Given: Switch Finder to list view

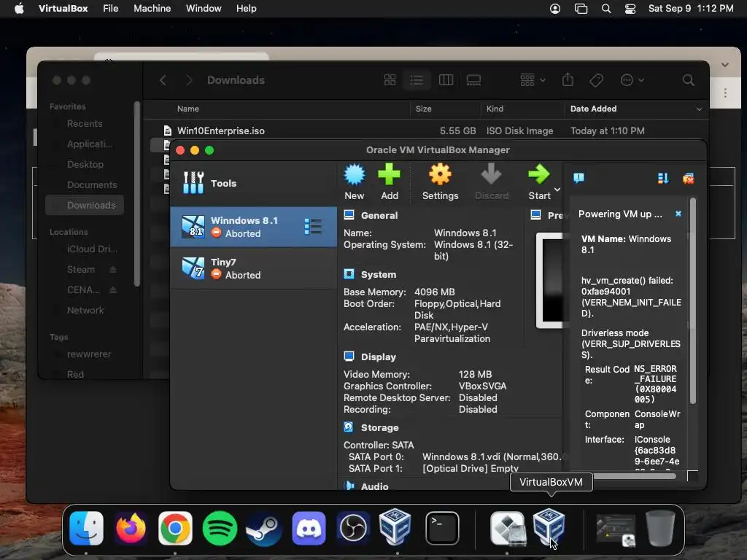Looking at the screenshot, I should [417, 80].
